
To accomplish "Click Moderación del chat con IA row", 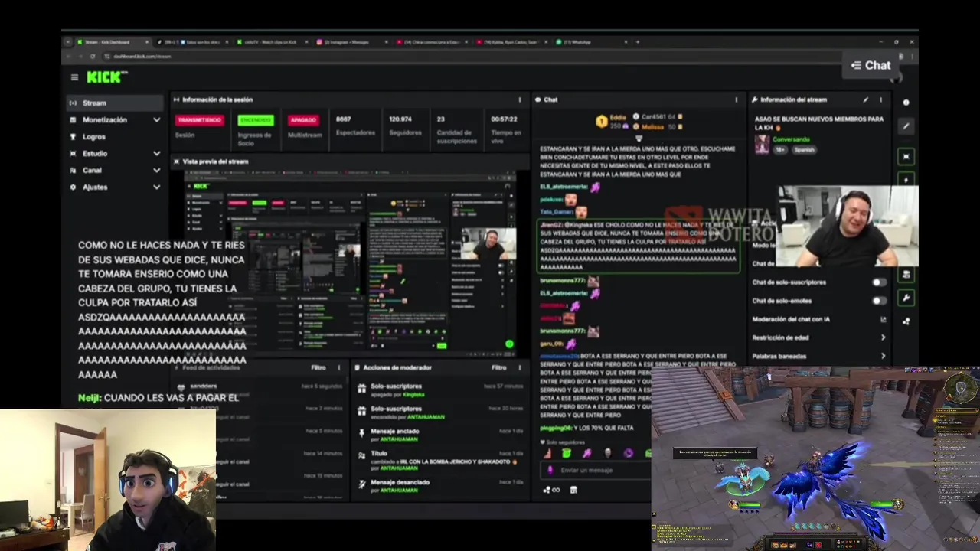I will tap(819, 319).
